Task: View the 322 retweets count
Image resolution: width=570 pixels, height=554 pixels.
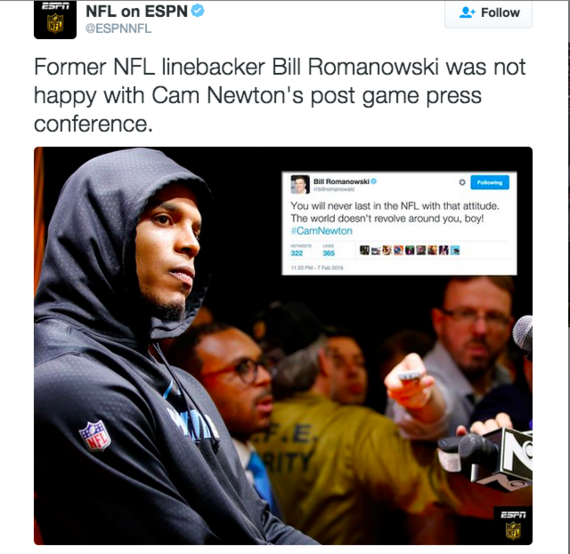Action: [x=297, y=253]
